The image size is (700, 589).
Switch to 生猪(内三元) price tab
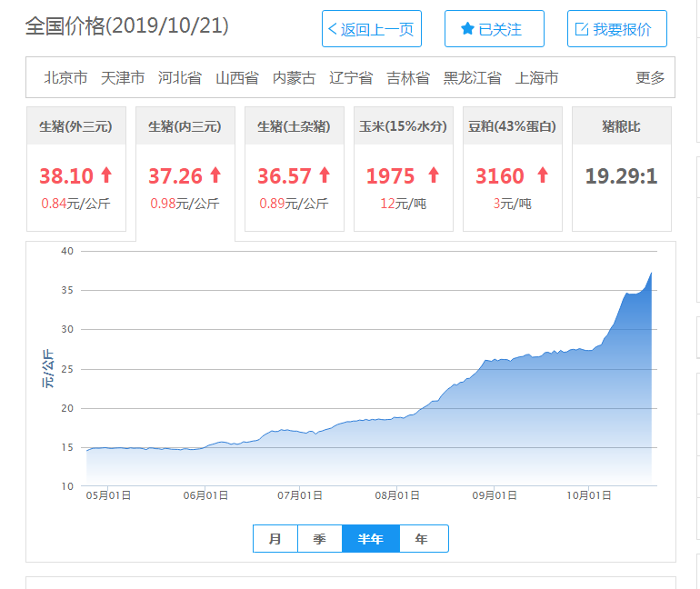click(185, 127)
